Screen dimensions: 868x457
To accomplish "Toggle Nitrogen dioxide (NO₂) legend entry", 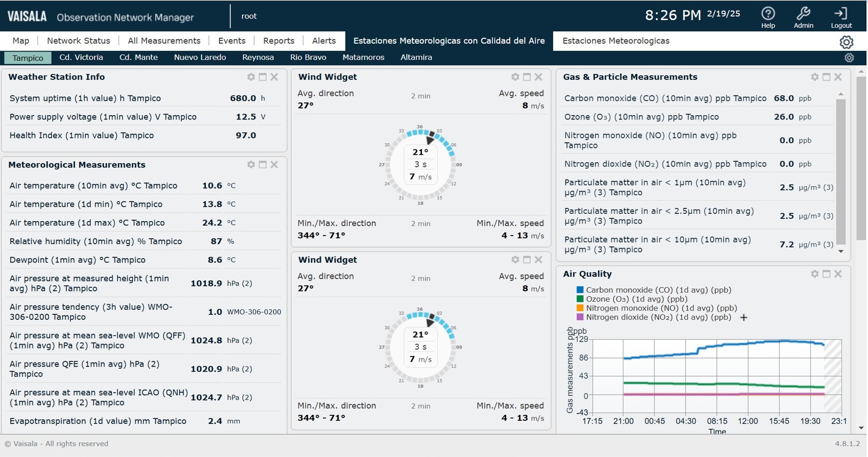I will [658, 317].
